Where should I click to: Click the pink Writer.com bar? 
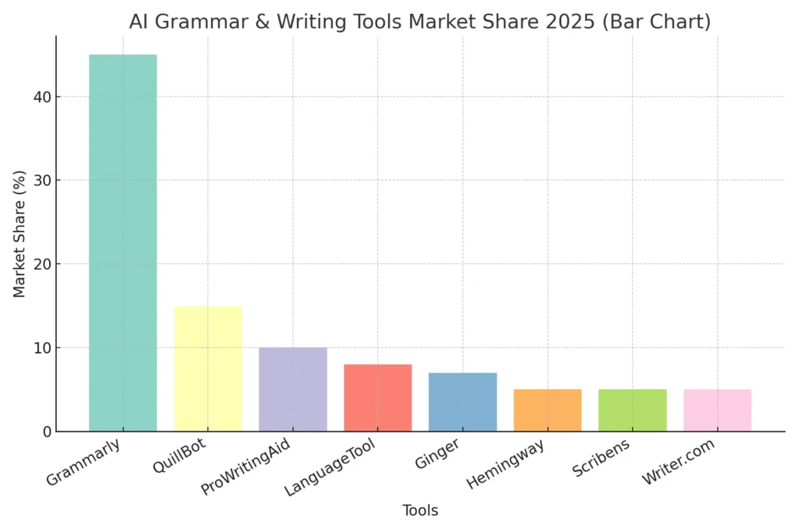tap(718, 410)
